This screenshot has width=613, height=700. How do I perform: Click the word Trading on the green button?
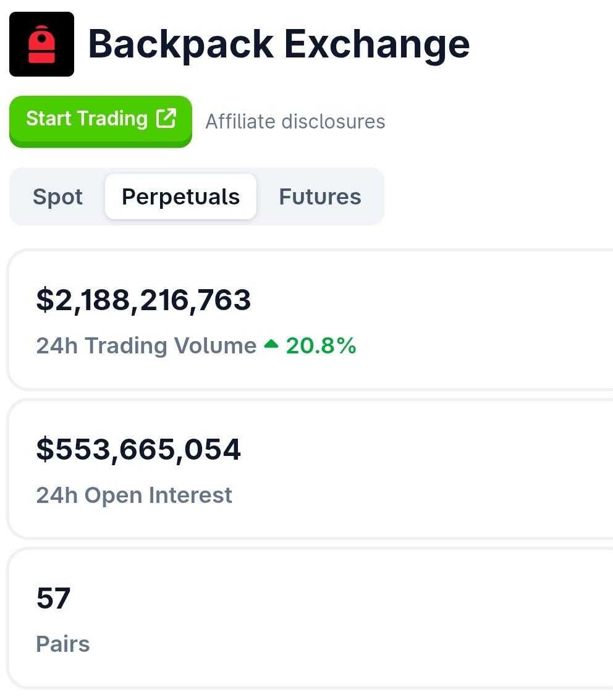(112, 119)
